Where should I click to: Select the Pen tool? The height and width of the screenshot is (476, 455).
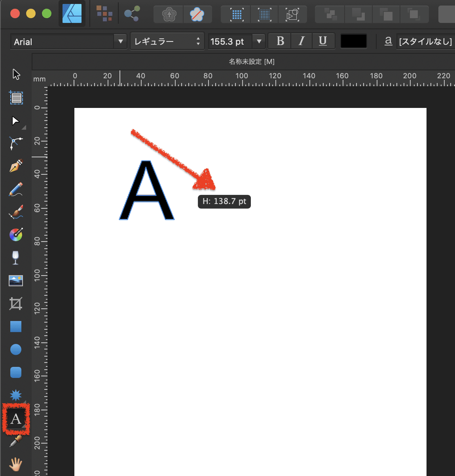click(16, 166)
